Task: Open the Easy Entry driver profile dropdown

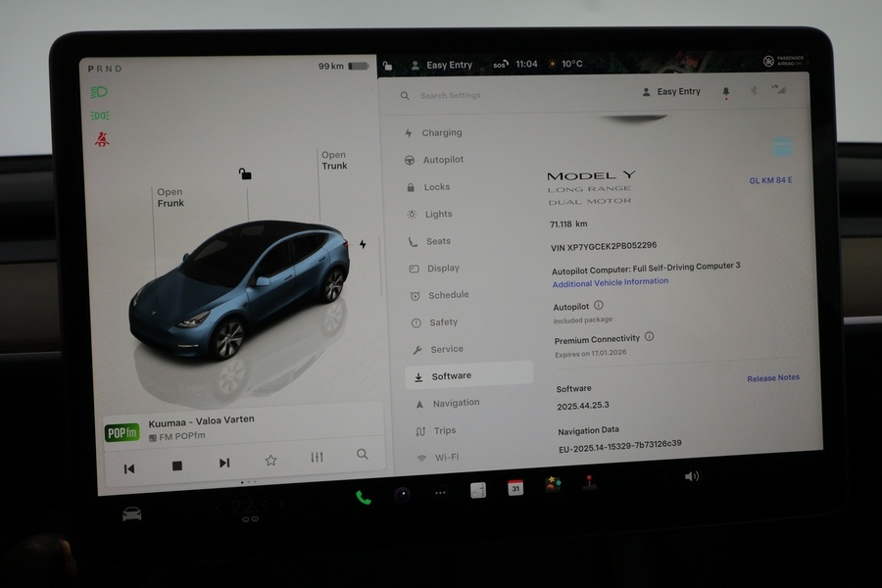Action: [x=673, y=91]
